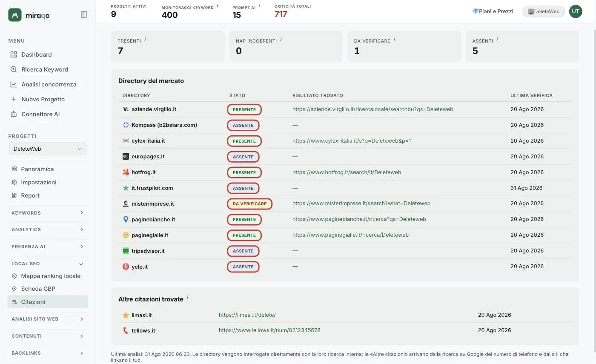Click the yelp.it favicon
The height and width of the screenshot is (364, 596).
(126, 267)
